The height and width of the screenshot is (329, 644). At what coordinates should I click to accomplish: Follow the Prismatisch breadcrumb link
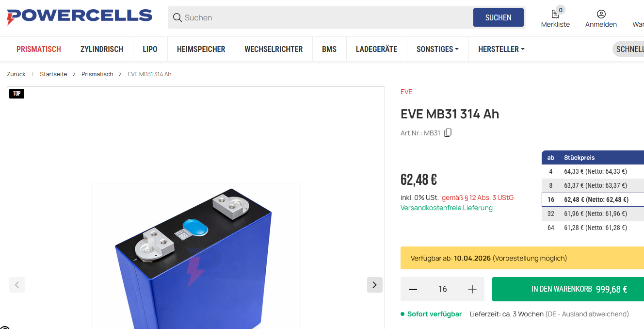pos(97,74)
